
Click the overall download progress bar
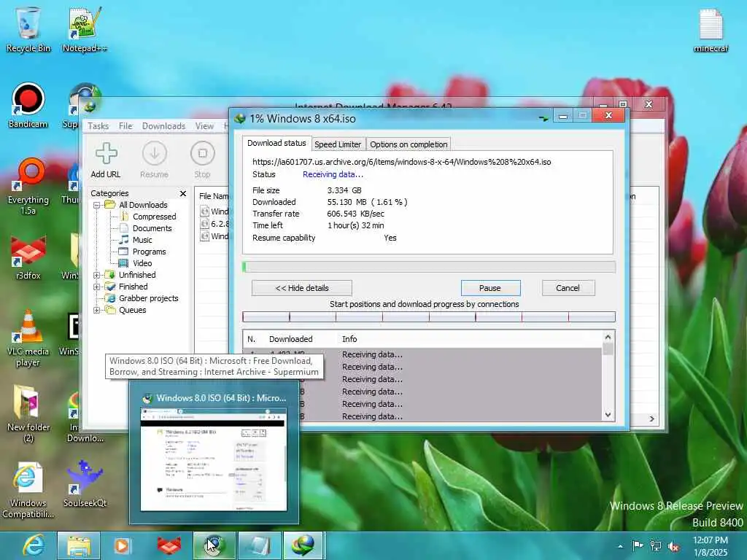[429, 267]
